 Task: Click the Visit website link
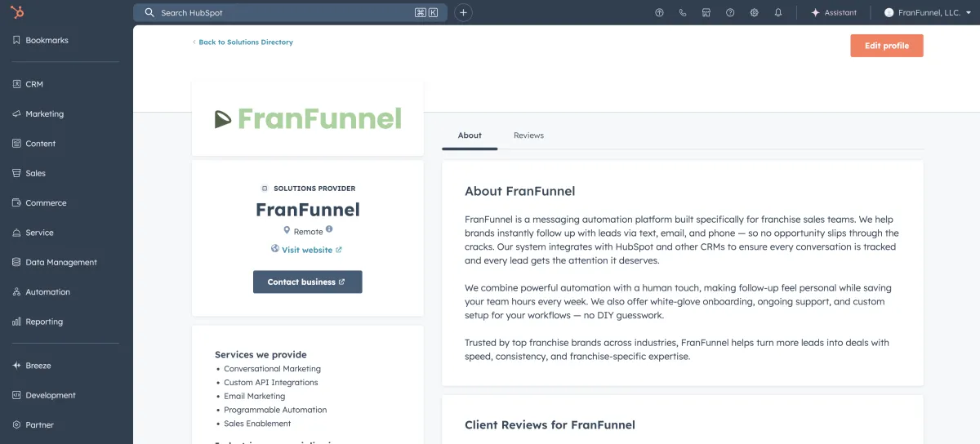point(307,250)
